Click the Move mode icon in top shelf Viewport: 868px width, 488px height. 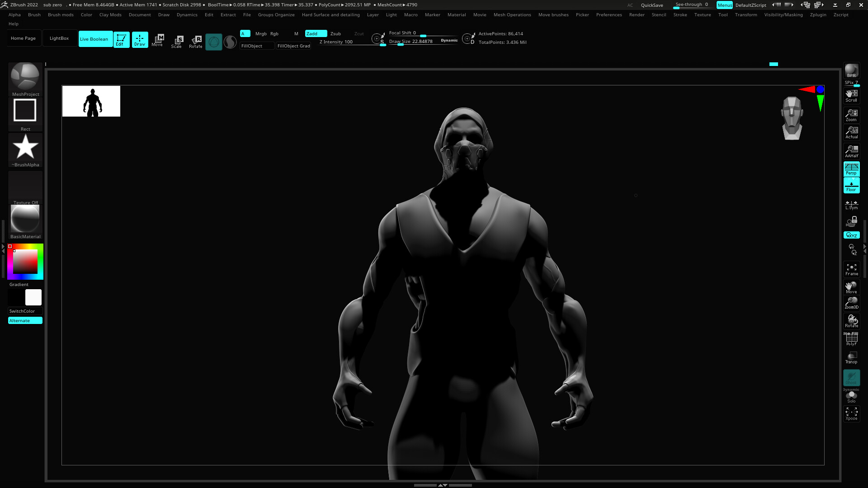click(x=157, y=40)
